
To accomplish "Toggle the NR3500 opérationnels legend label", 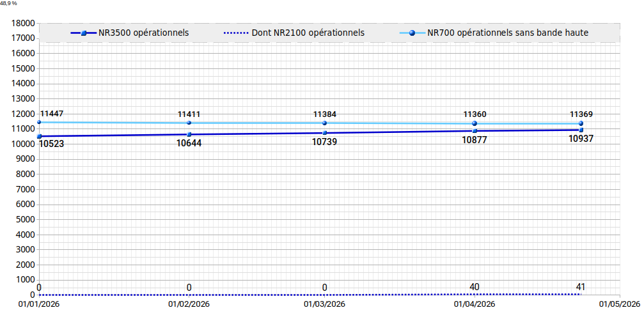I will [x=143, y=33].
